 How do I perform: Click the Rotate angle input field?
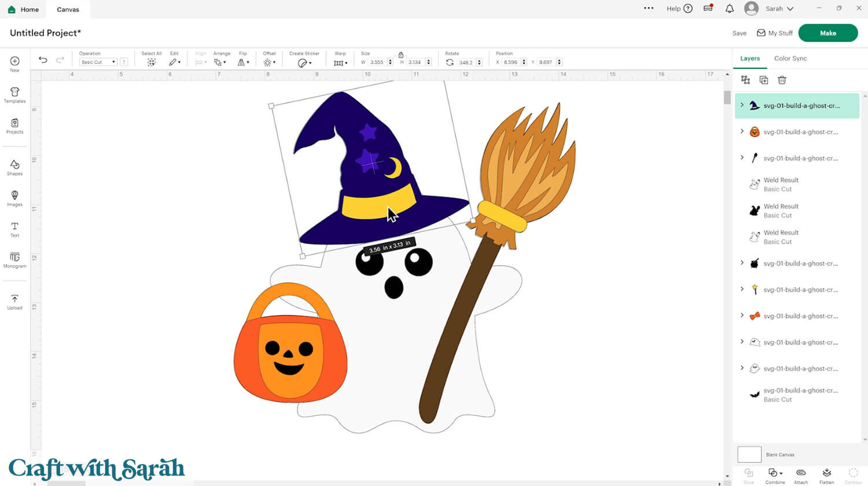465,62
